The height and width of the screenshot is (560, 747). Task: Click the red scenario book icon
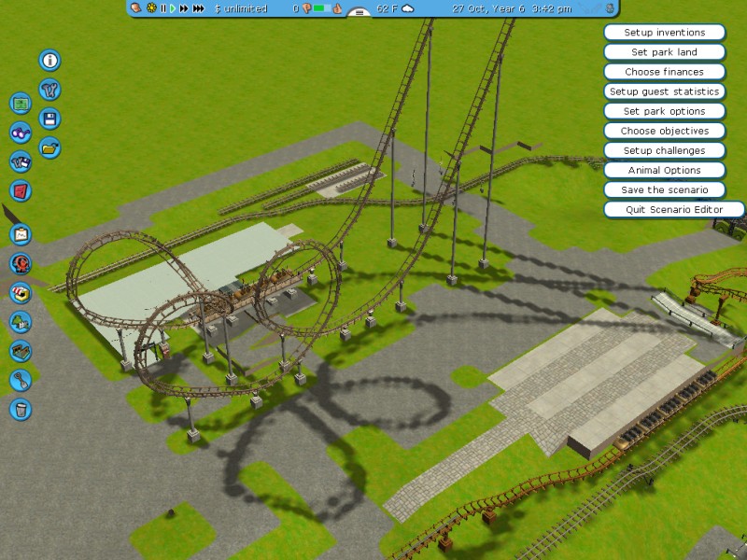[21, 191]
